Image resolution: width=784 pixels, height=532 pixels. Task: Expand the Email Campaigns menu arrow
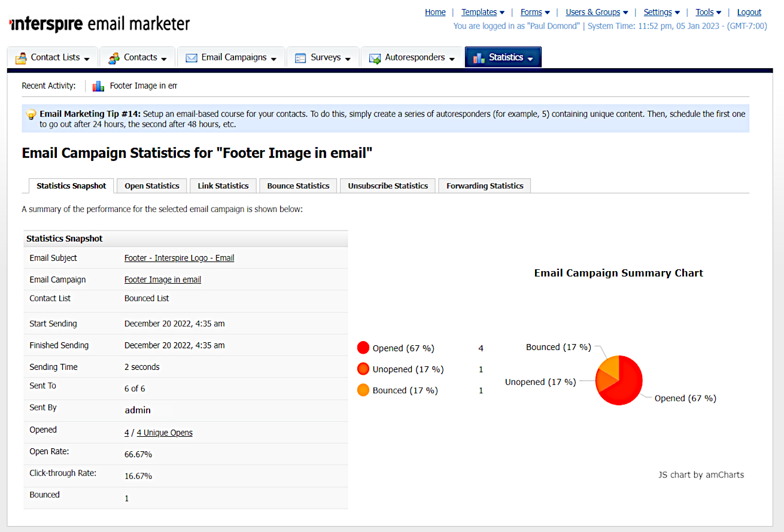274,59
